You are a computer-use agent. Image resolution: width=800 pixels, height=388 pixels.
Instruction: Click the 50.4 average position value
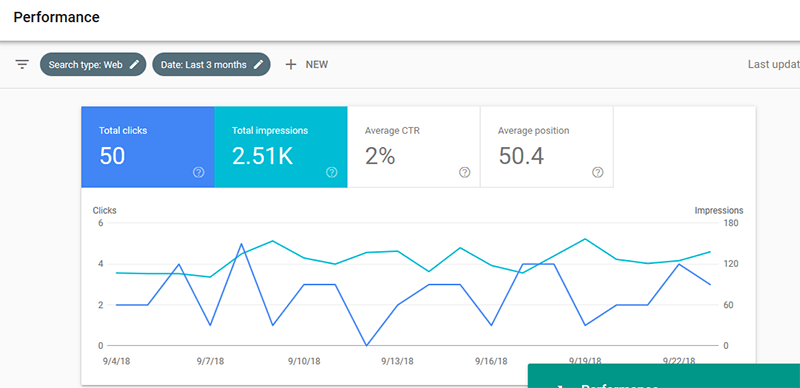[x=521, y=156]
